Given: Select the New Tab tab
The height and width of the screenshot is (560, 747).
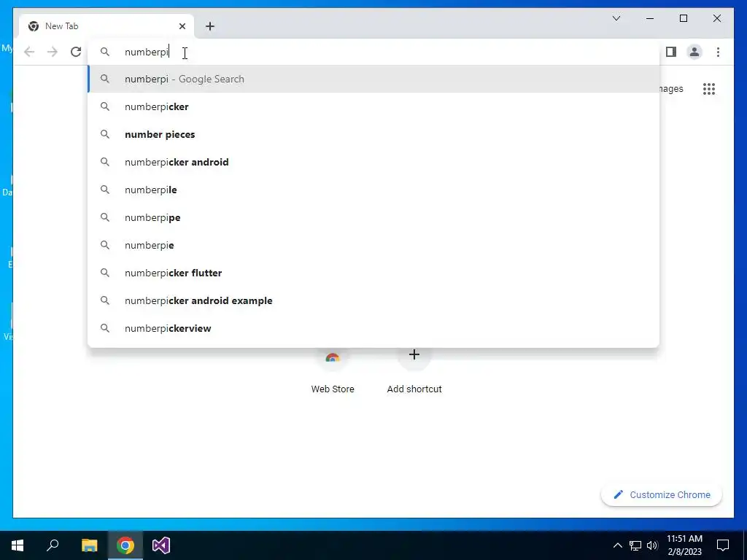Looking at the screenshot, I should [107, 26].
